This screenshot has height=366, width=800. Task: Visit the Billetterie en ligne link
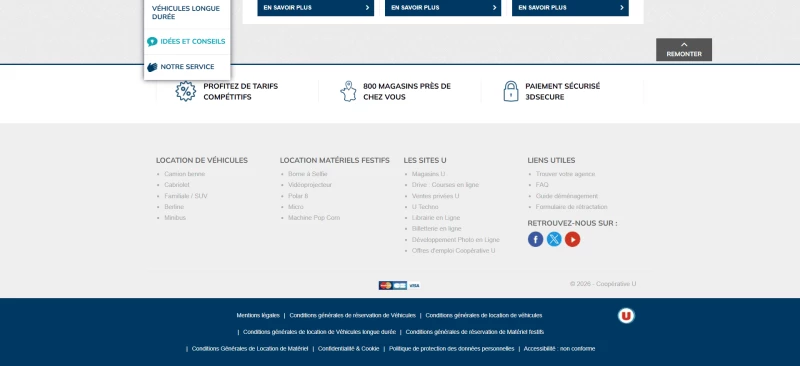pos(437,229)
